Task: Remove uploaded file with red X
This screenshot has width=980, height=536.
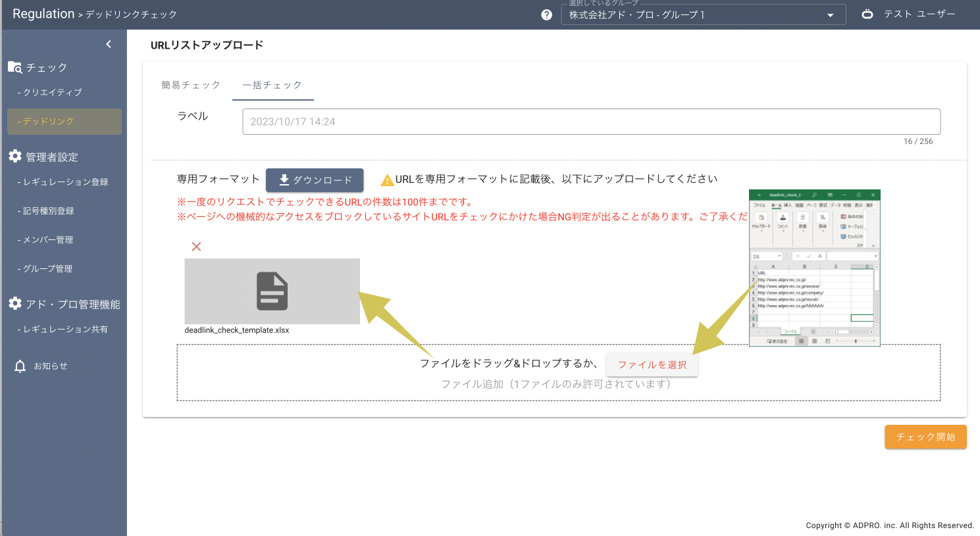Action: [x=196, y=247]
